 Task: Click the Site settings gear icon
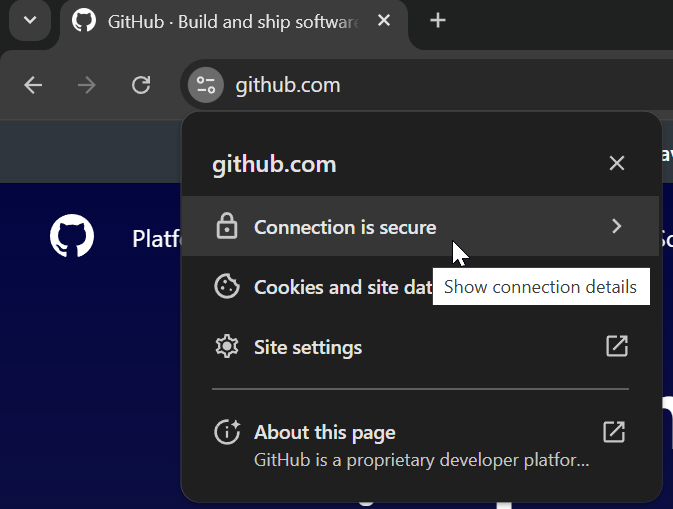[227, 346]
